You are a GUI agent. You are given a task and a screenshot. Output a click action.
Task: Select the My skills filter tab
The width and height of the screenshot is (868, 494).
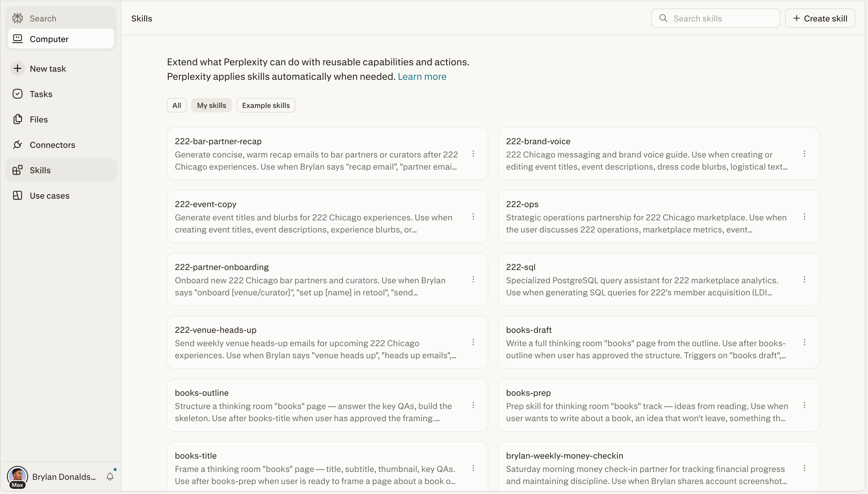211,105
